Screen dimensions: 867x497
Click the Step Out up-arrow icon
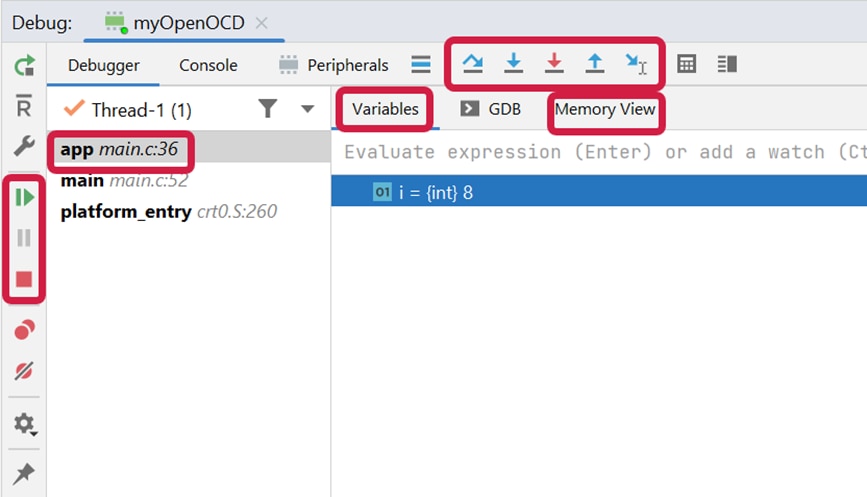595,64
